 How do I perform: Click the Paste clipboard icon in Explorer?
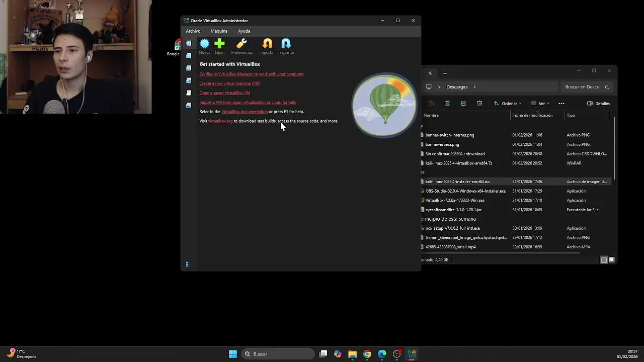431,104
